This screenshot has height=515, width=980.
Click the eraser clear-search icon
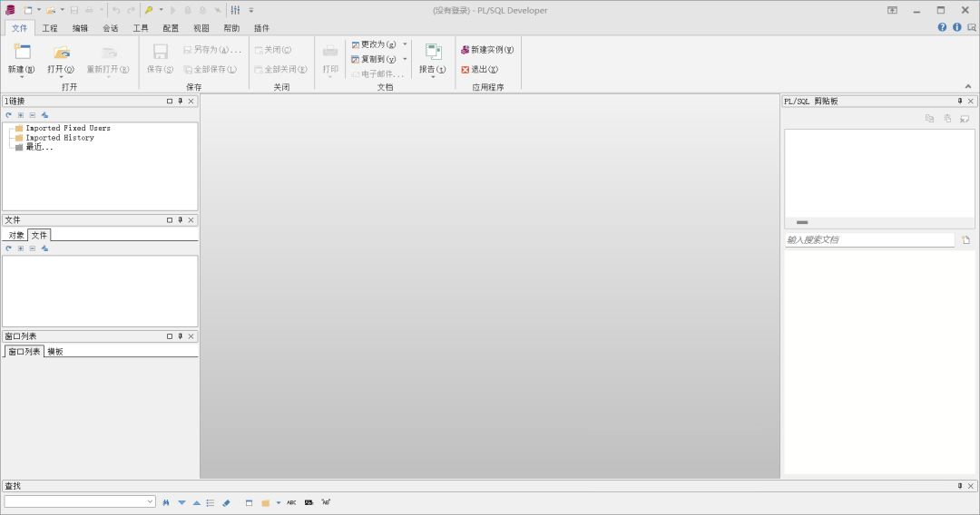[226, 502]
